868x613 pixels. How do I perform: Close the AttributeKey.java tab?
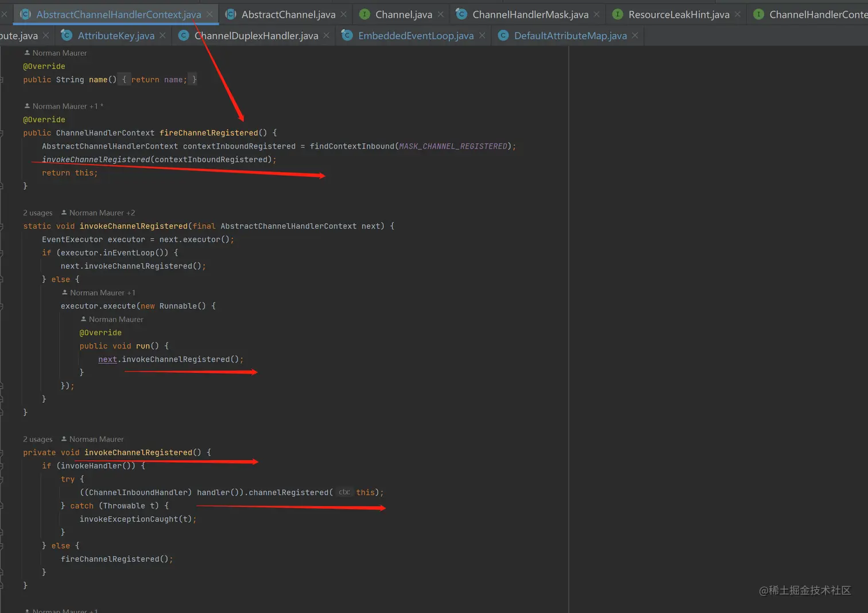[162, 36]
